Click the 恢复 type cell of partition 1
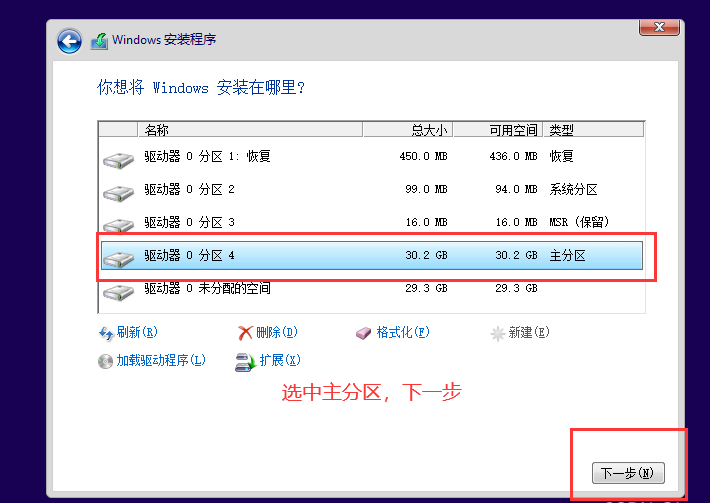The image size is (710, 503). 561,157
